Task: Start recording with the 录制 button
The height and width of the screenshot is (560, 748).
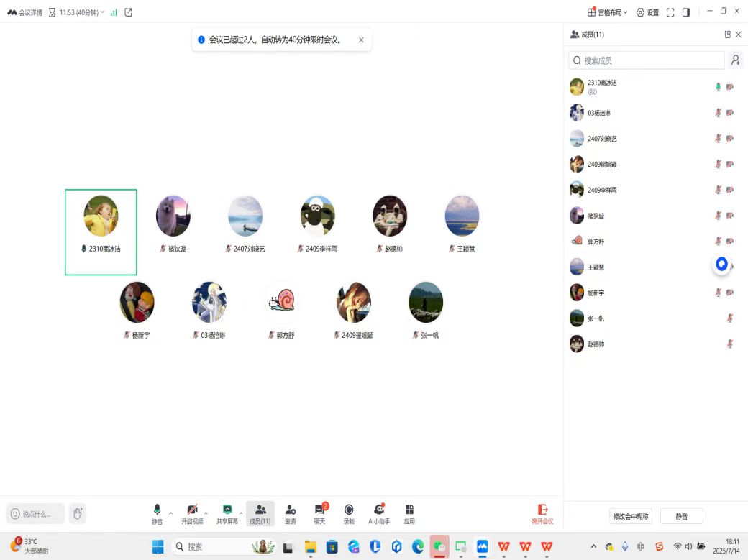Action: click(349, 513)
